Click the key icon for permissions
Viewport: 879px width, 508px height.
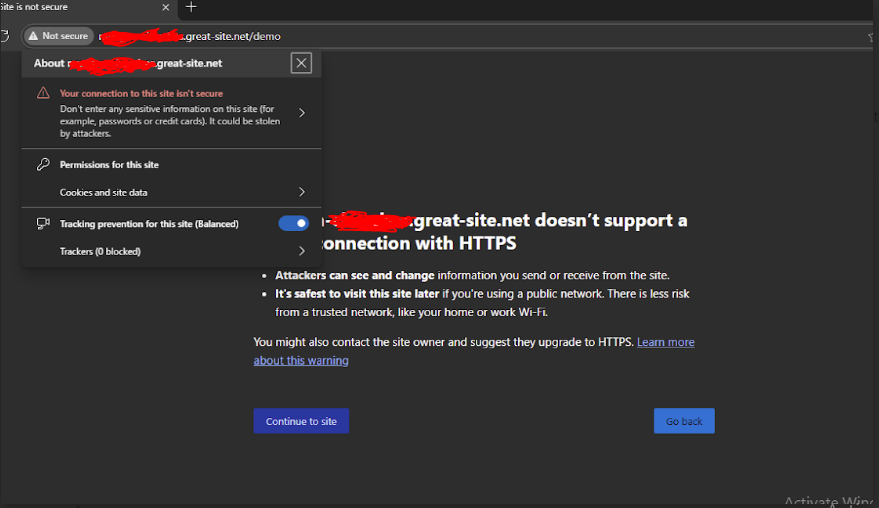[x=43, y=164]
